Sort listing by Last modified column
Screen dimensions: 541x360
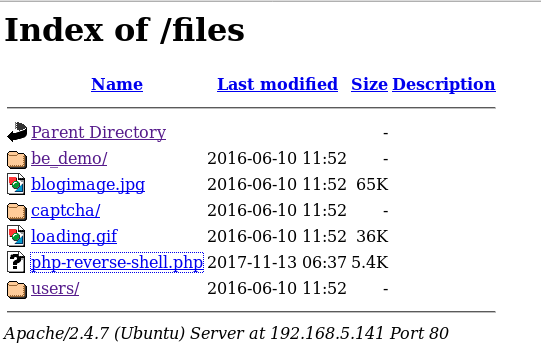tap(277, 84)
